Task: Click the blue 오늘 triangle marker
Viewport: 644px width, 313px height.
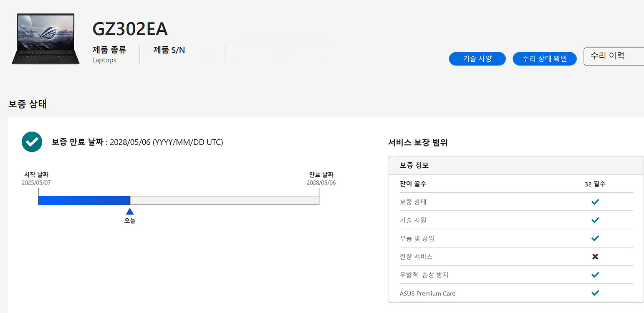Action: pyautogui.click(x=130, y=211)
